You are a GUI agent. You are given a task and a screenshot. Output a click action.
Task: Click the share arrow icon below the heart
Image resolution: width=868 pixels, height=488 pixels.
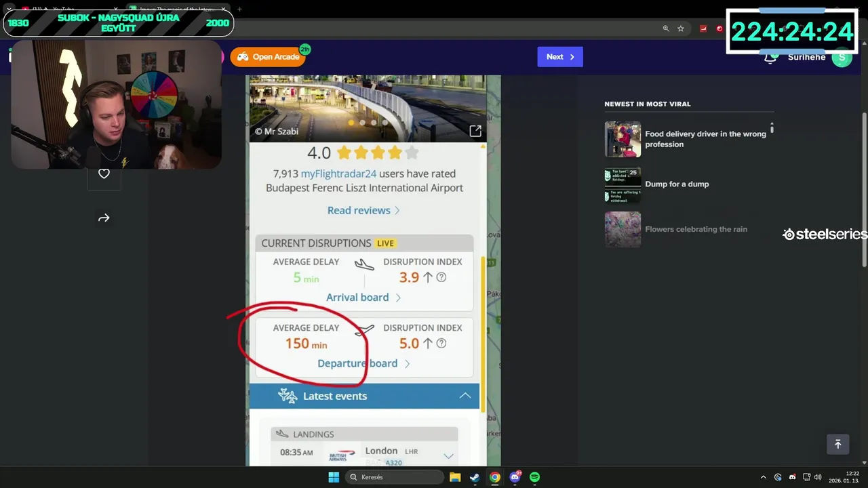[104, 218]
